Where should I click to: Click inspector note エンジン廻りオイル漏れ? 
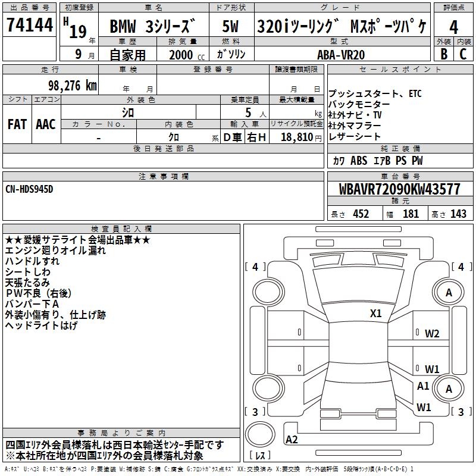pos(55,250)
